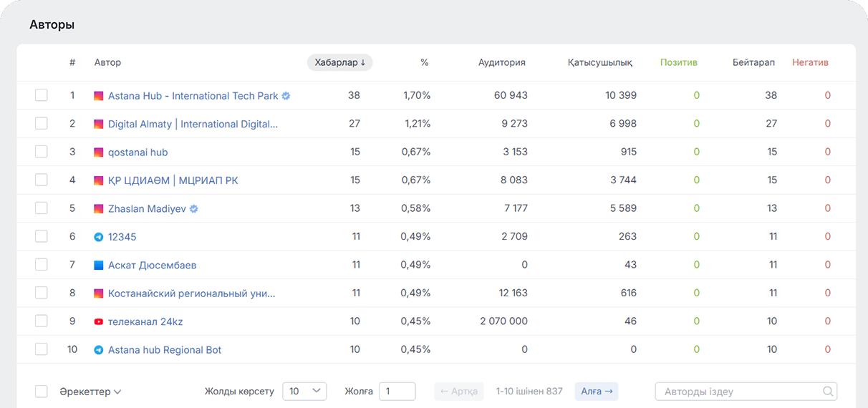Click the Артқа previous page button
868x408 pixels.
point(459,392)
